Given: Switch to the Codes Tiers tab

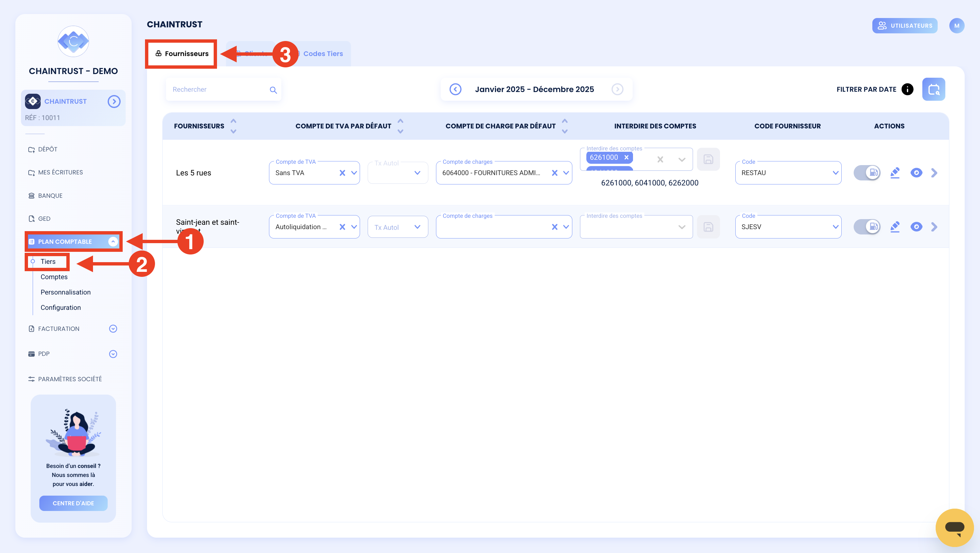Looking at the screenshot, I should click(x=323, y=54).
